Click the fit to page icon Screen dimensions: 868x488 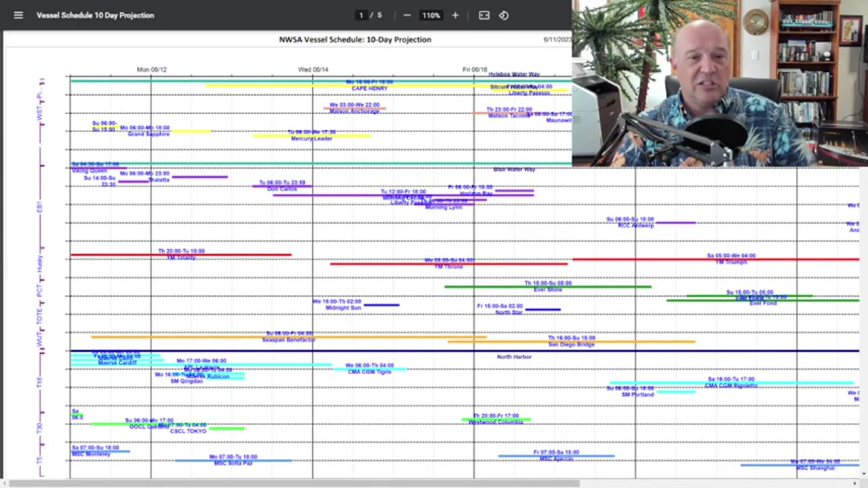484,15
